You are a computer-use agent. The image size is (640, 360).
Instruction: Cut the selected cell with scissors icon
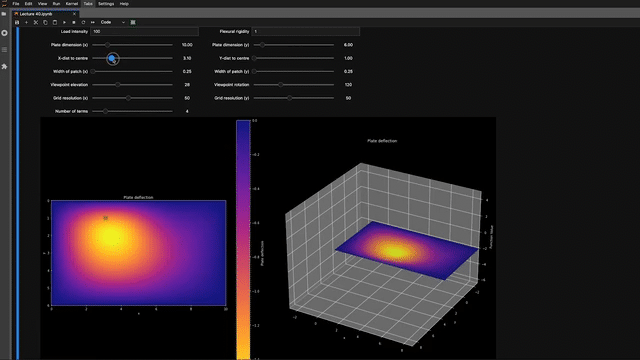(36, 22)
